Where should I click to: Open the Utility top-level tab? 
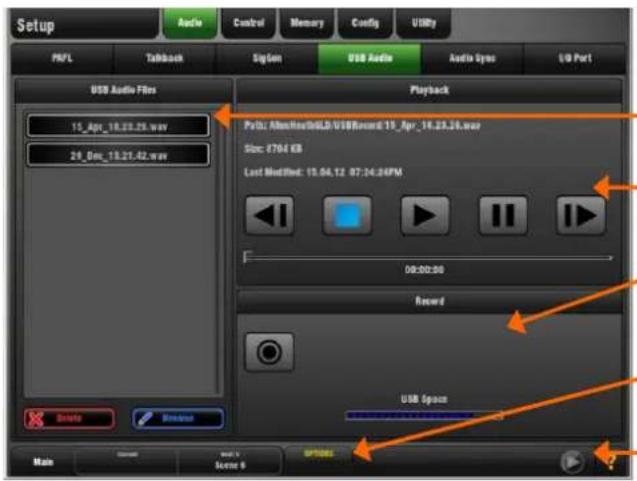(x=424, y=23)
